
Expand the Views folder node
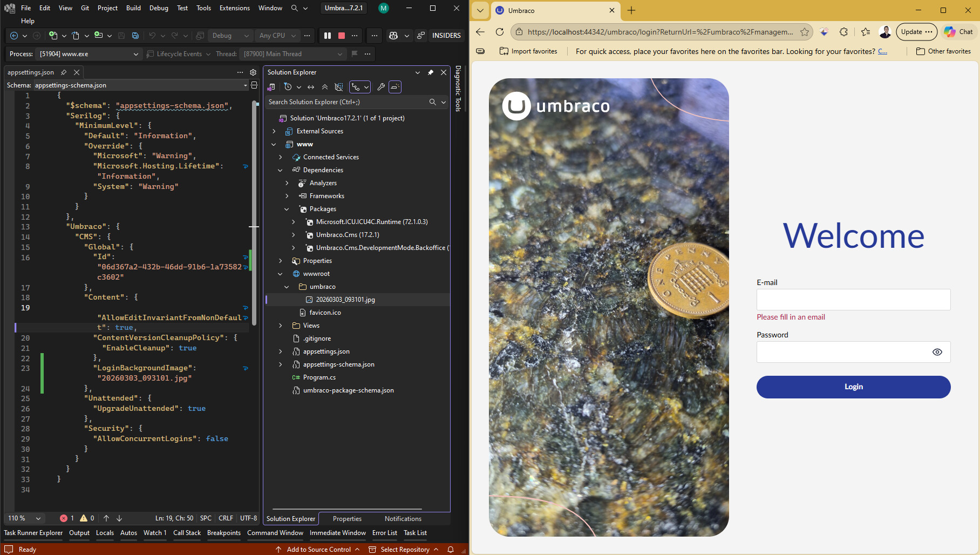click(281, 326)
